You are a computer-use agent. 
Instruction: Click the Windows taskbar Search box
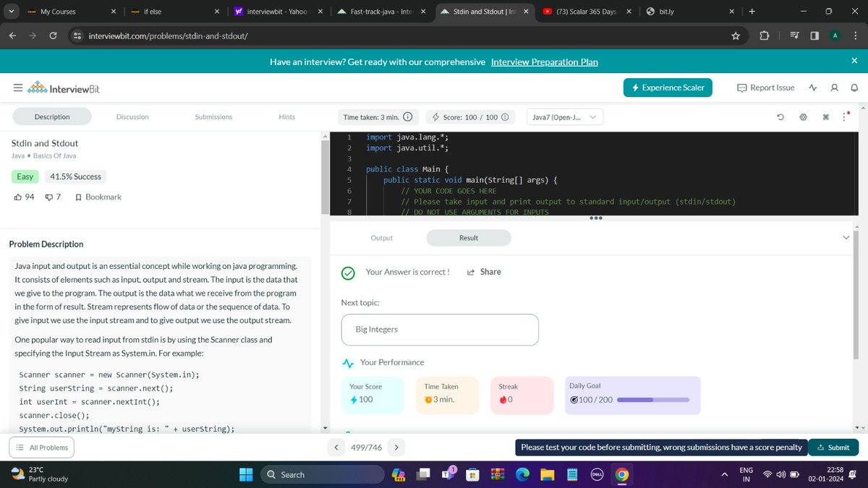tap(322, 474)
